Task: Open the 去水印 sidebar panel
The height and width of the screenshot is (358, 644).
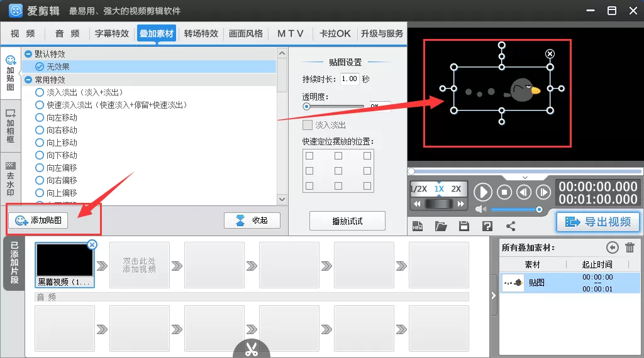Action: [x=10, y=179]
